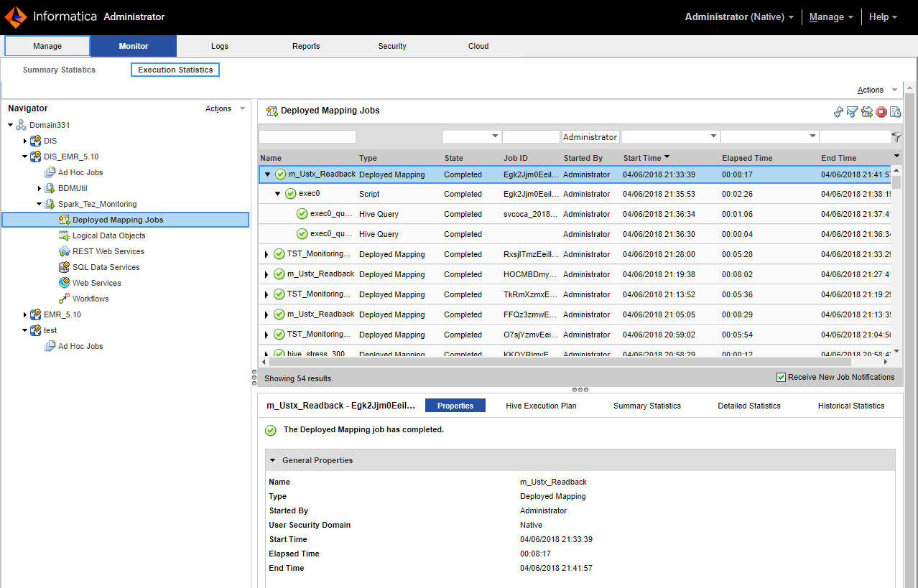Viewport: 918px width, 588px height.
Task: Click the horizontal scrollbar of jobs table
Action: pos(560,362)
